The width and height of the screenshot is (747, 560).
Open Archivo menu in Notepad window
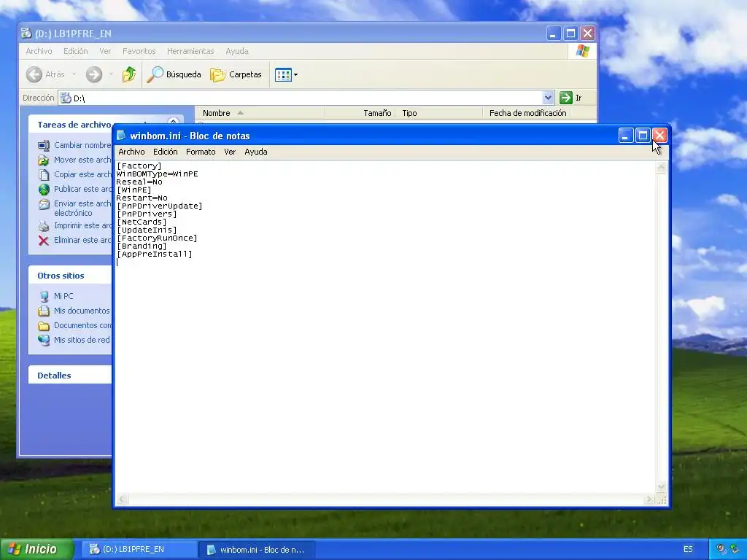pyautogui.click(x=131, y=152)
